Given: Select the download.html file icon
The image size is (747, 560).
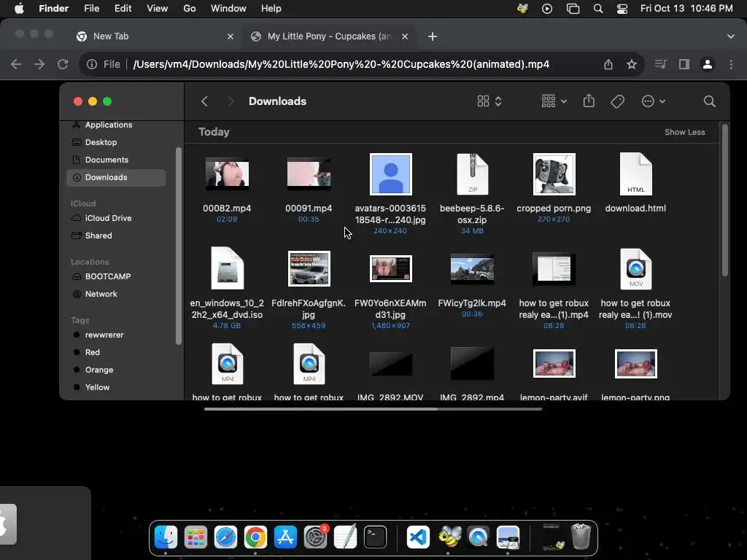Looking at the screenshot, I should (x=635, y=174).
